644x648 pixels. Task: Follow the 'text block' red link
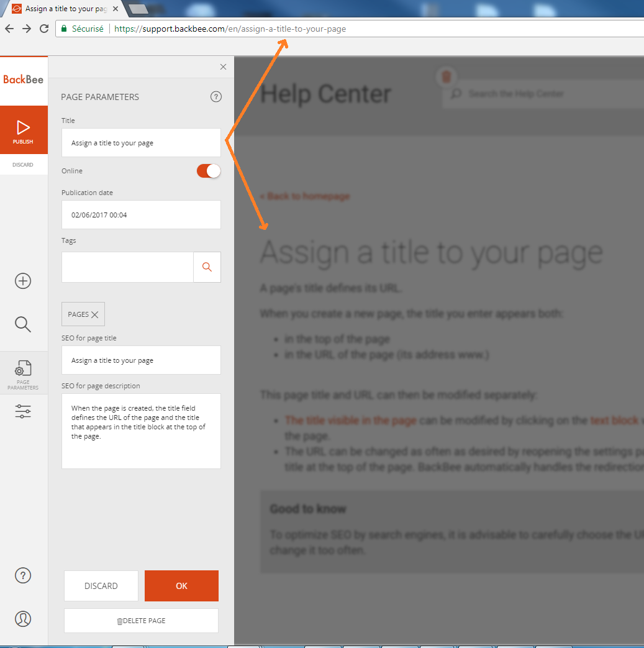[614, 420]
